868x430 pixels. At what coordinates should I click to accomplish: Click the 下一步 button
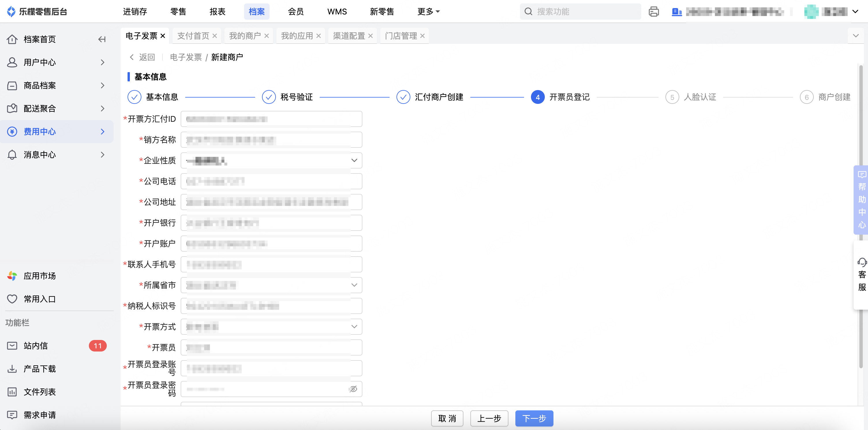[x=534, y=418]
